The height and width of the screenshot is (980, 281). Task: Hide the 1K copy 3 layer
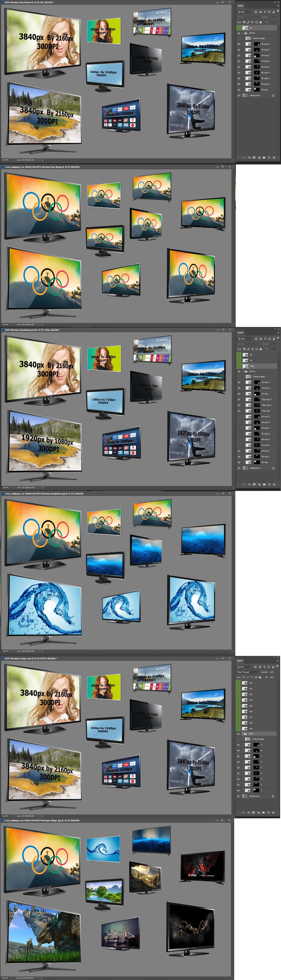point(239,382)
